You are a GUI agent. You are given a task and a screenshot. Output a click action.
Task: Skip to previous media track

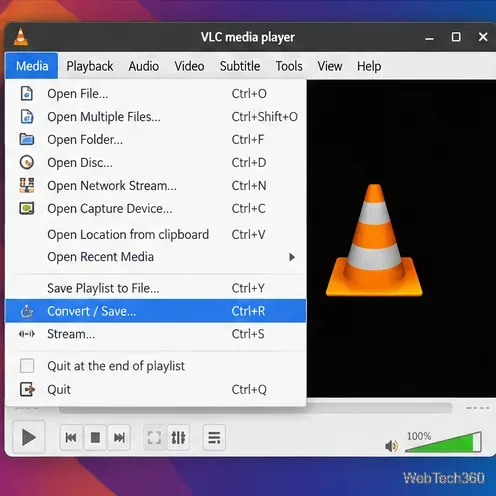tap(71, 437)
